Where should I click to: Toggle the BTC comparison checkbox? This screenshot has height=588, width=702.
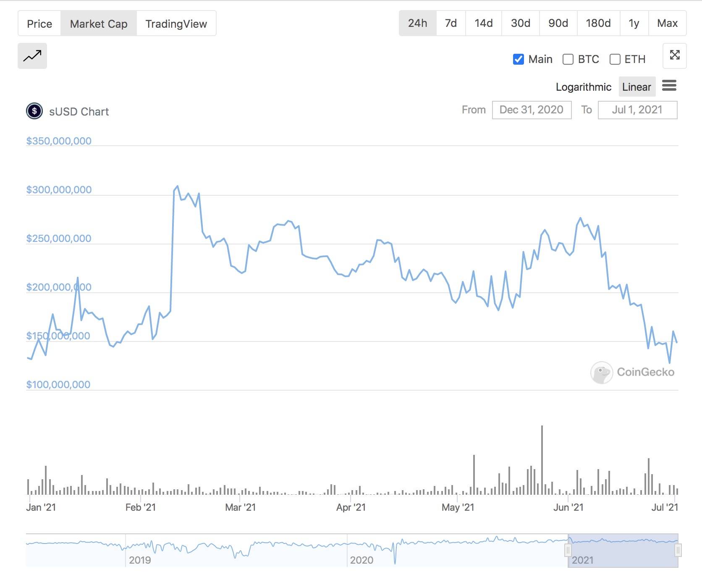[x=568, y=59]
